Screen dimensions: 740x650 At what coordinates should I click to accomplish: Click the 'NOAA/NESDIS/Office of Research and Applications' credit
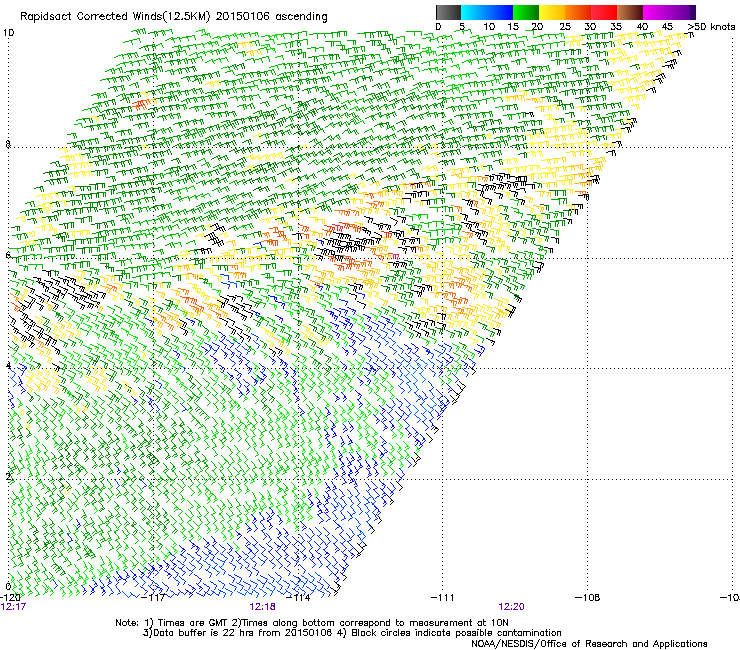pos(589,644)
